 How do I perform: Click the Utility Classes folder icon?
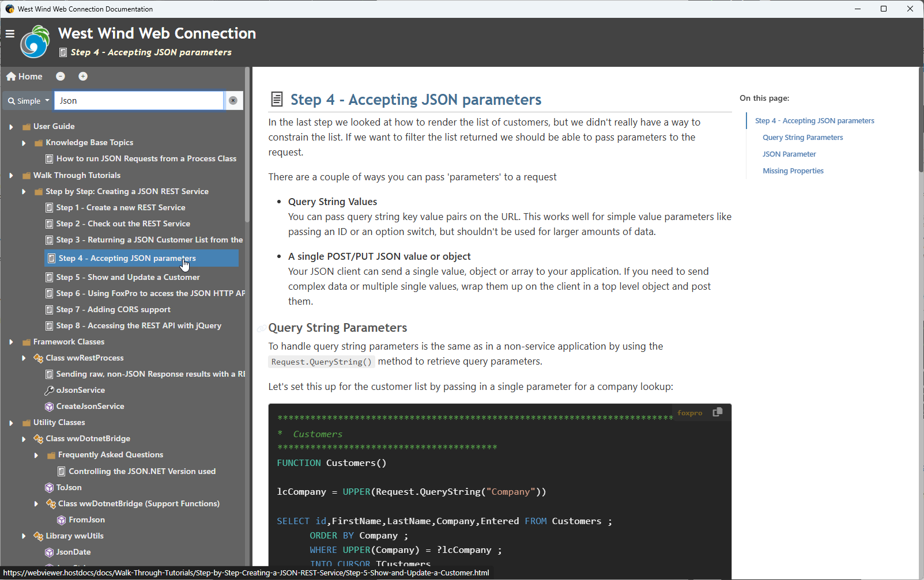[26, 423]
